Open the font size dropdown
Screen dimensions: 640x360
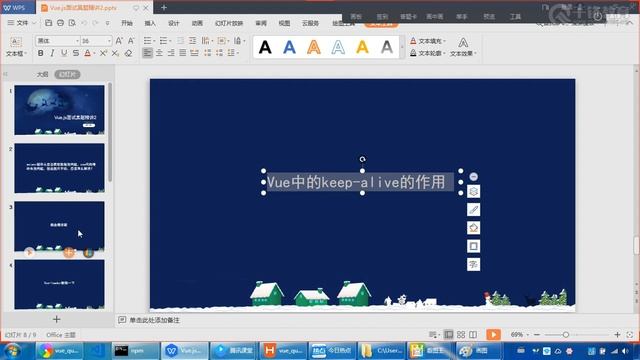point(109,41)
